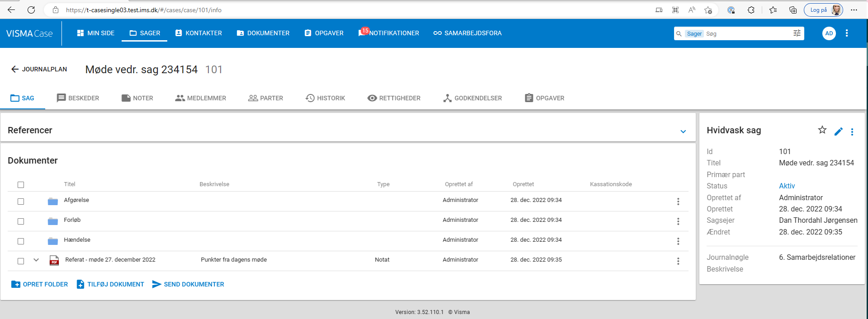The width and height of the screenshot is (868, 319).
Task: Switch to the Godkendelser tab
Action: pos(472,98)
